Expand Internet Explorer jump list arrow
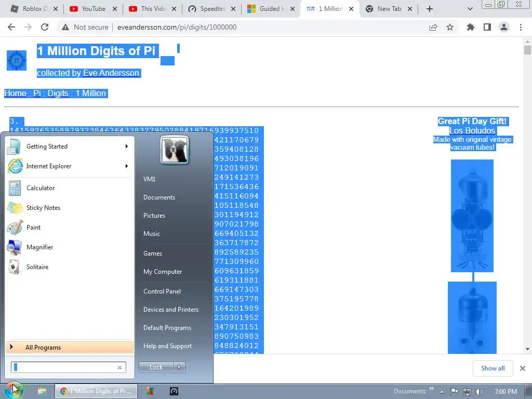 127,166
